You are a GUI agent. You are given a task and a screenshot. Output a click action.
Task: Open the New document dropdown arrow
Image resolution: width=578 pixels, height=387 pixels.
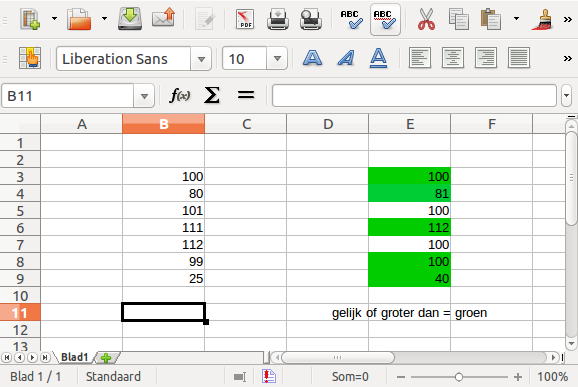(x=54, y=18)
